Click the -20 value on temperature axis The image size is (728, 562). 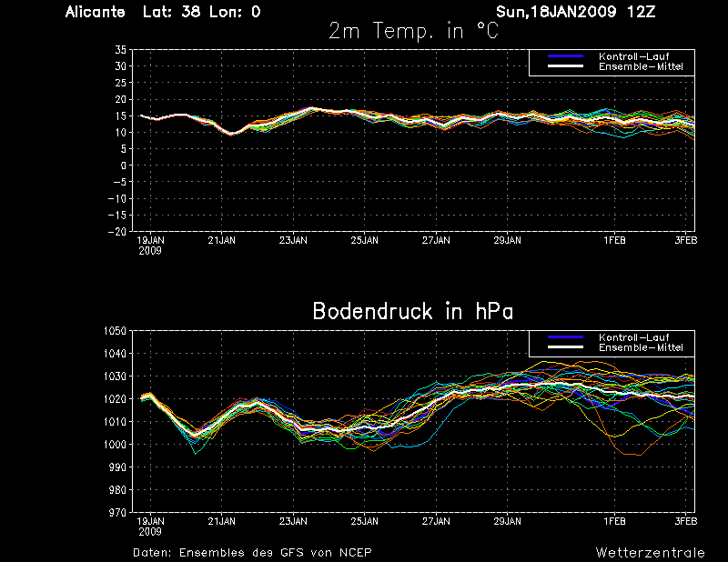click(x=117, y=232)
